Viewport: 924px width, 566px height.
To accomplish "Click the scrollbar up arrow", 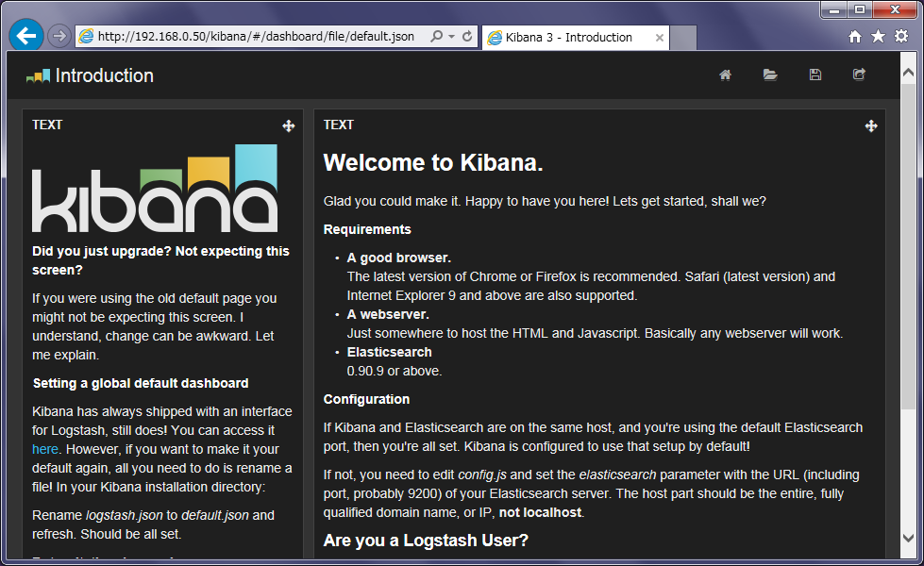I will [x=909, y=72].
